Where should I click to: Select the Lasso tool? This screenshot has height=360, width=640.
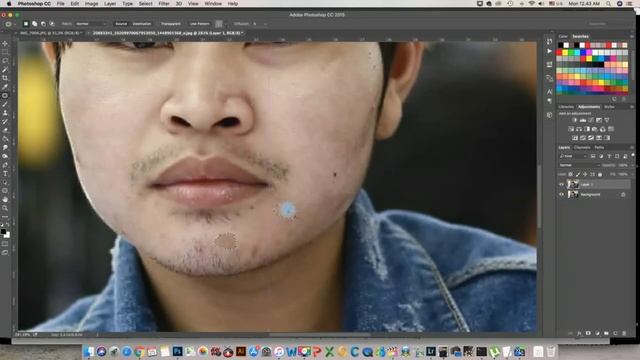5,61
